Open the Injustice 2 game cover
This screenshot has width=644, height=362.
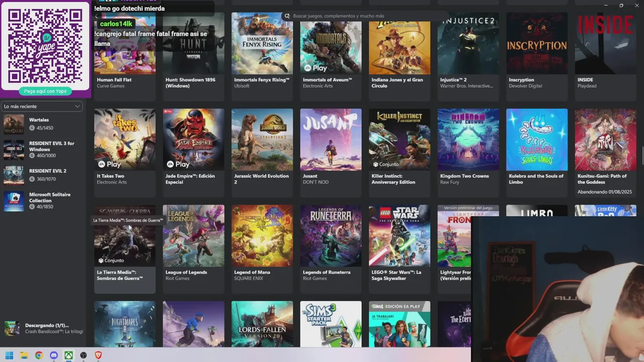468,43
